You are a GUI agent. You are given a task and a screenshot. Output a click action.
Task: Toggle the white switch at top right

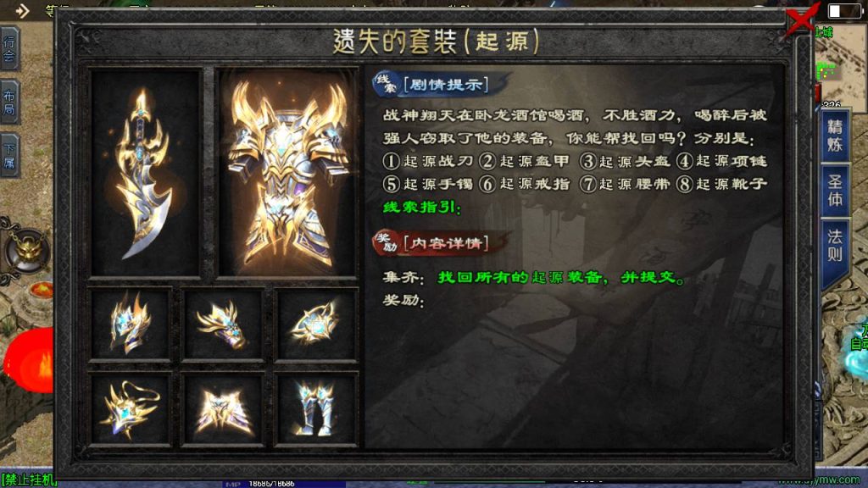pos(844,11)
